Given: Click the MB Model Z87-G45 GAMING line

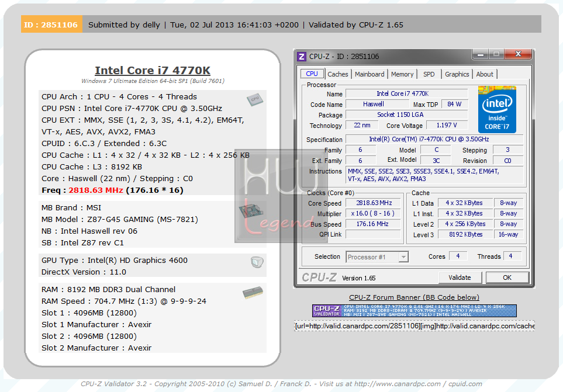Looking at the screenshot, I should click(120, 220).
